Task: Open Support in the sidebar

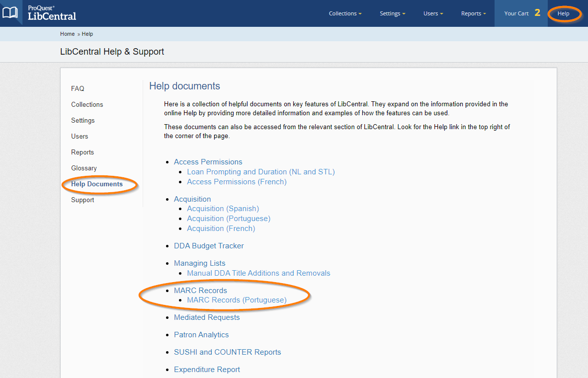Action: (83, 200)
